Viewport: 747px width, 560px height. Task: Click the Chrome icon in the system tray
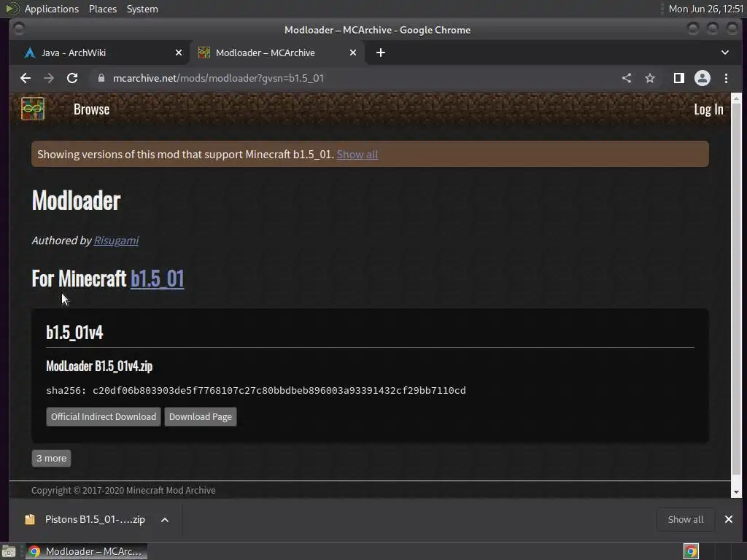[x=691, y=551]
